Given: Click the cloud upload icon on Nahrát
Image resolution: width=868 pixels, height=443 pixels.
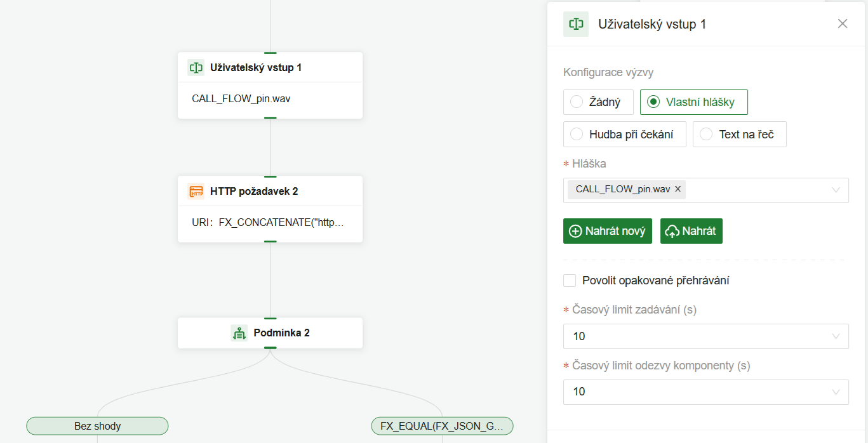Looking at the screenshot, I should point(672,232).
